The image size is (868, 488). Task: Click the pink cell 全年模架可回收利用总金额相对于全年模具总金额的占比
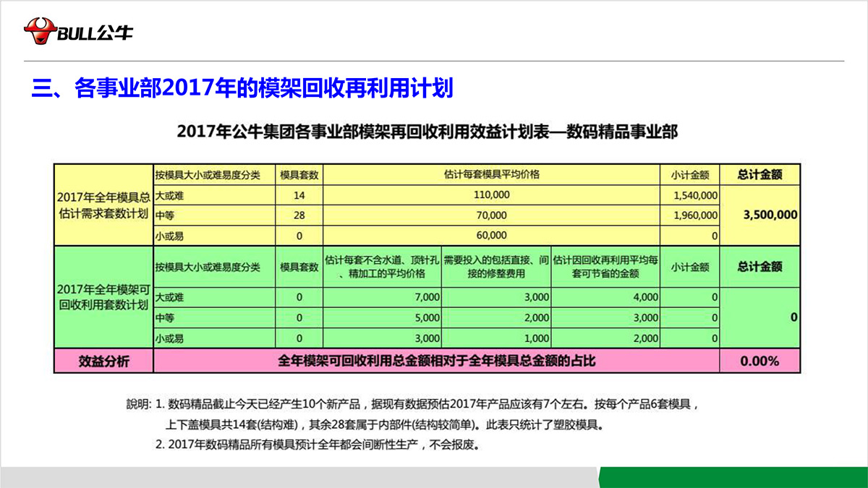tap(436, 361)
